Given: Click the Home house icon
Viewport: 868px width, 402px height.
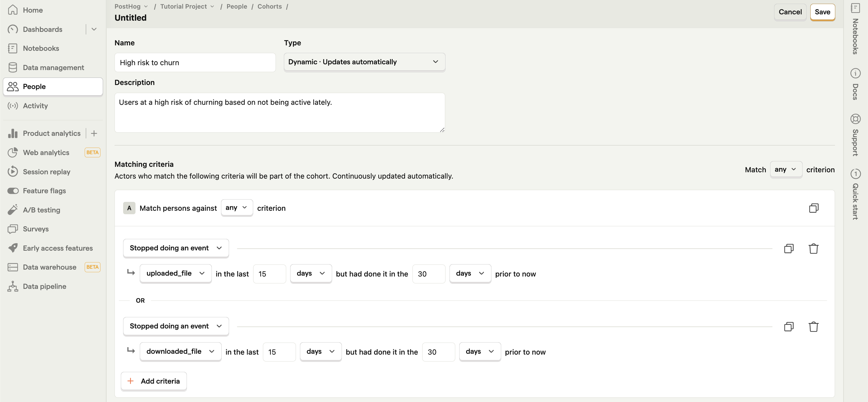Looking at the screenshot, I should 13,10.
